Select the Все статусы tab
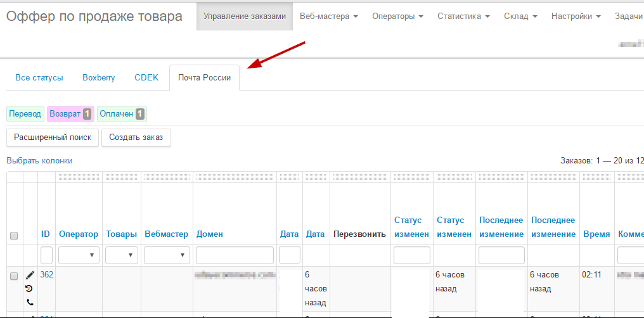 point(39,78)
